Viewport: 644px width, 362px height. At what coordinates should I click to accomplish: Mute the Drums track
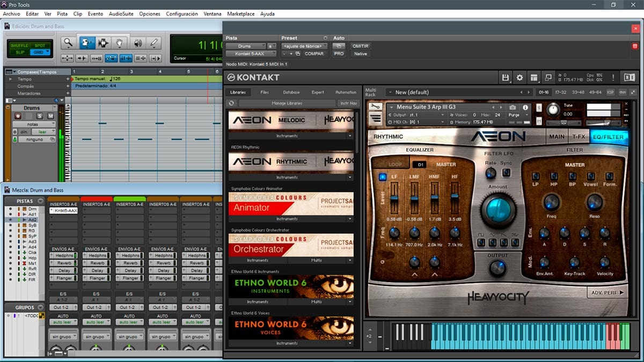50,116
